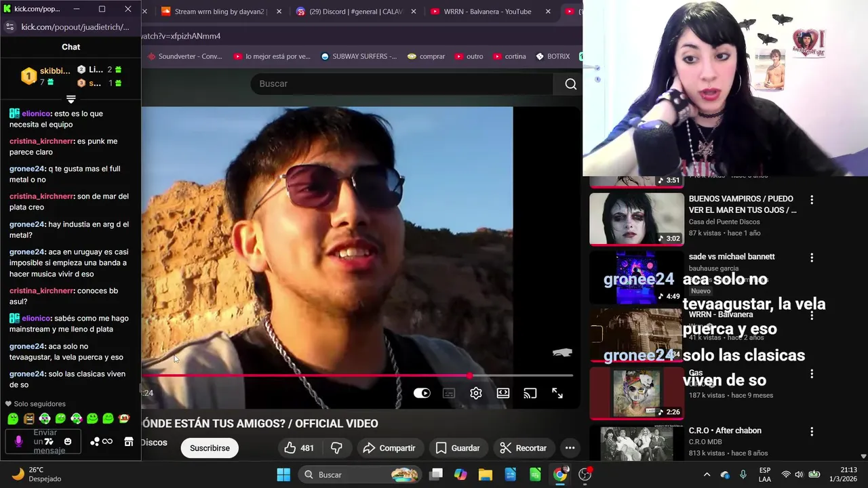Click the YouTube search magnifier button
The image size is (868, 488).
click(x=570, y=83)
